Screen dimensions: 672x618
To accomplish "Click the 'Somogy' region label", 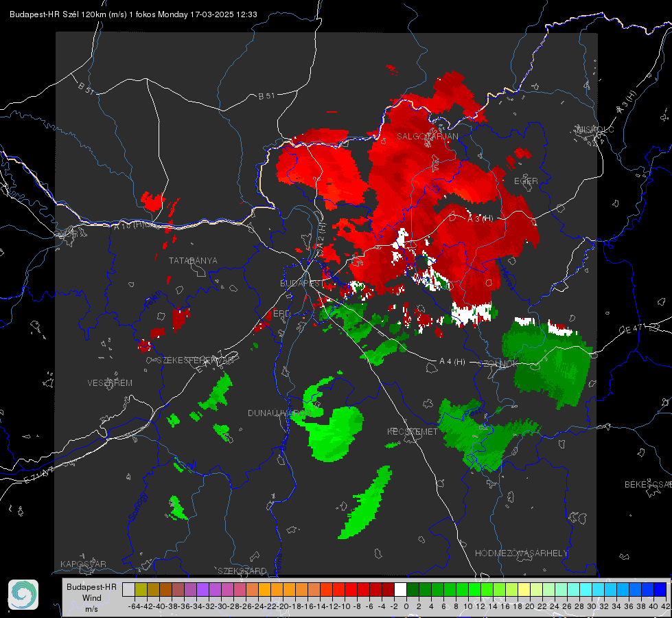I will click(137, 507).
